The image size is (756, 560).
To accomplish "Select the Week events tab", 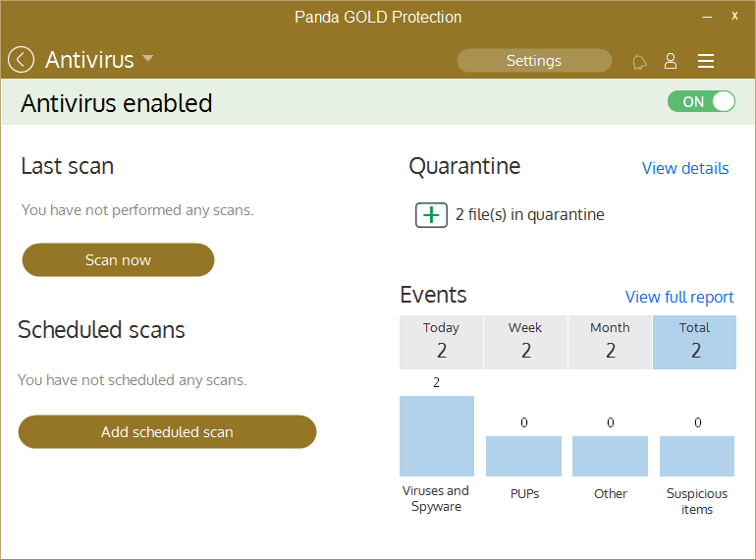I will pos(525,341).
